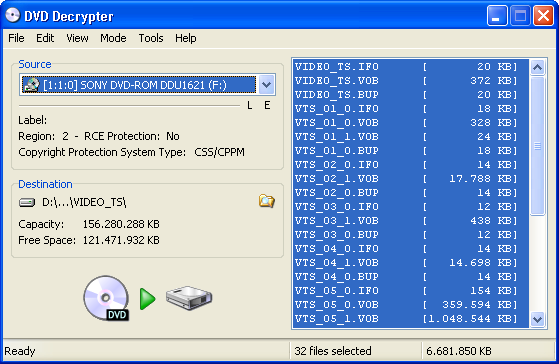Select VIDEO_TS.VOB in the file list
The width and height of the screenshot is (559, 364).
tap(410, 81)
